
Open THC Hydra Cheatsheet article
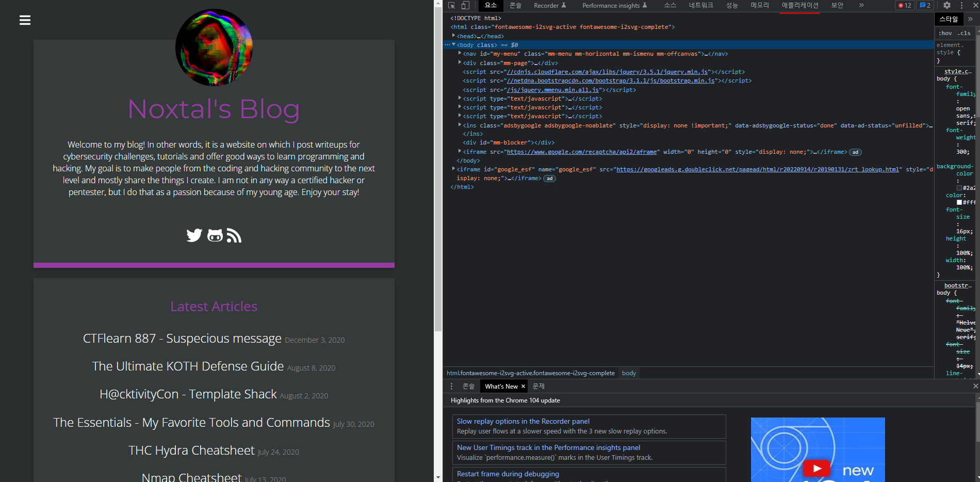pyautogui.click(x=191, y=451)
